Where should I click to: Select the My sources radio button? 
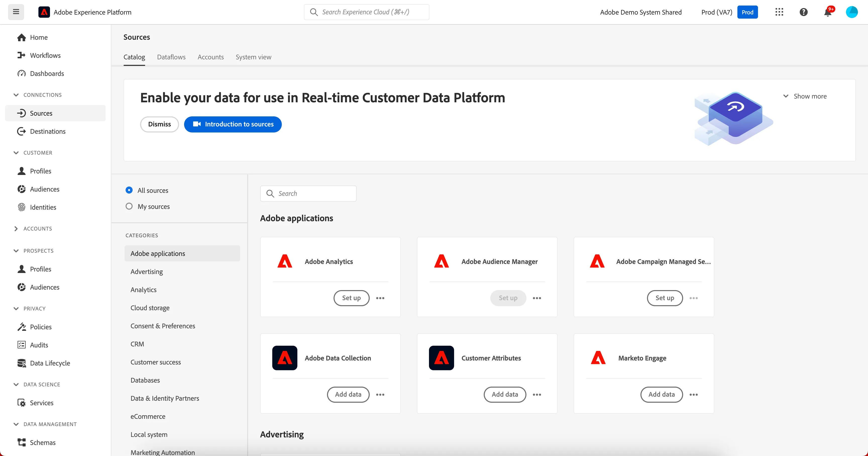129,206
